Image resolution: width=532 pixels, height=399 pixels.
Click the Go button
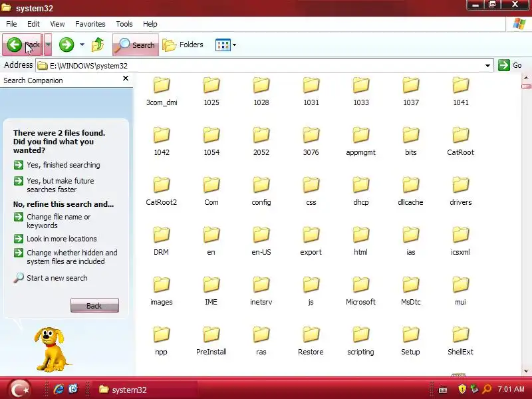(x=510, y=65)
